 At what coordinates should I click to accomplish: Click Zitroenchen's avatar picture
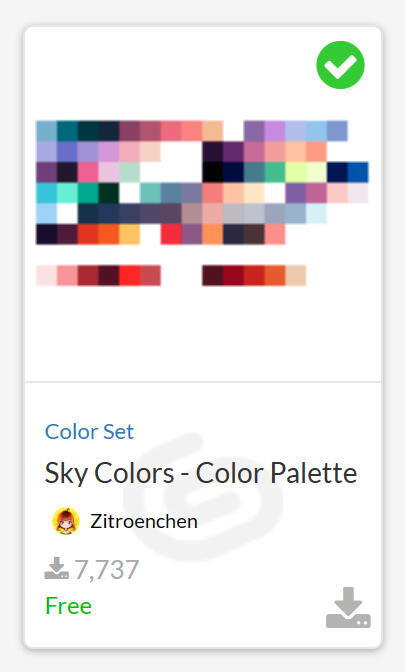66,521
